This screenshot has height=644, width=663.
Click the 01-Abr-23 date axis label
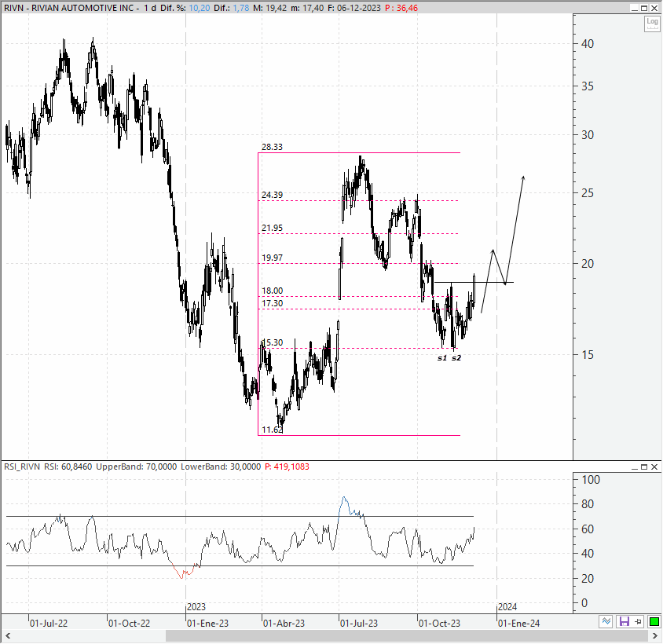point(284,624)
